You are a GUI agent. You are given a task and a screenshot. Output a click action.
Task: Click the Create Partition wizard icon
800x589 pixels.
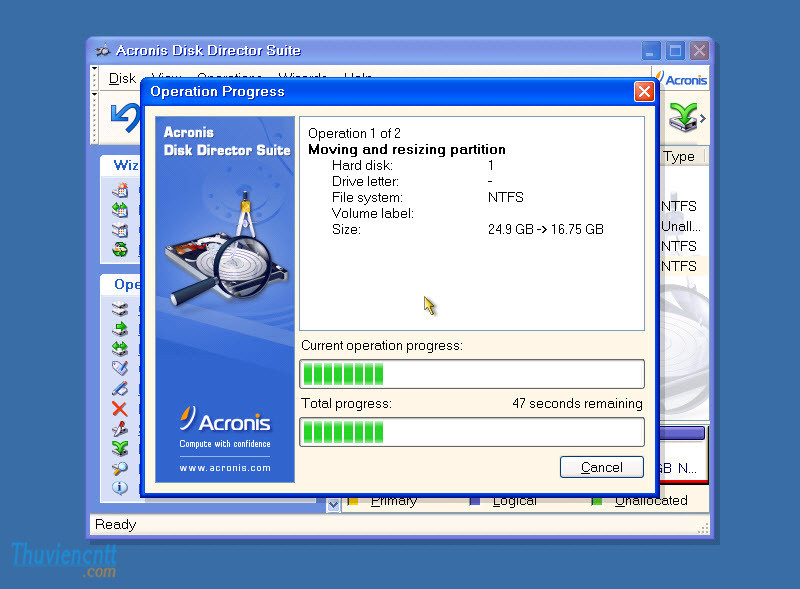(120, 190)
